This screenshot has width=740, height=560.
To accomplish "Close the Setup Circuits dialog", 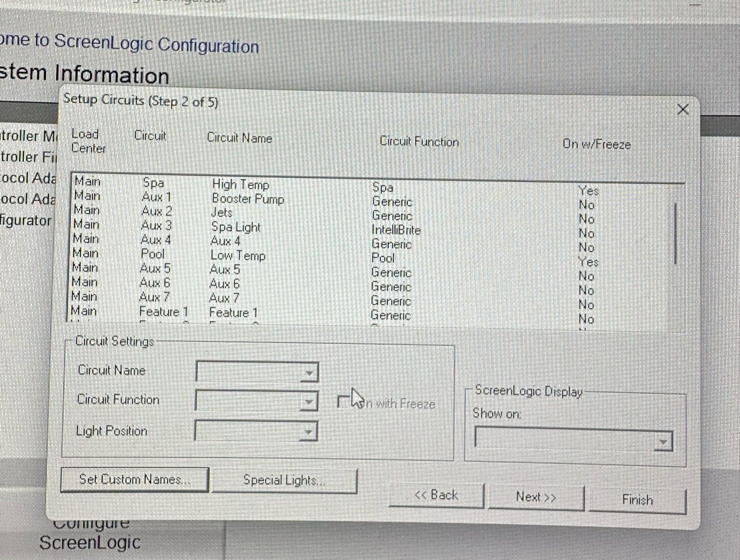I will [x=683, y=109].
